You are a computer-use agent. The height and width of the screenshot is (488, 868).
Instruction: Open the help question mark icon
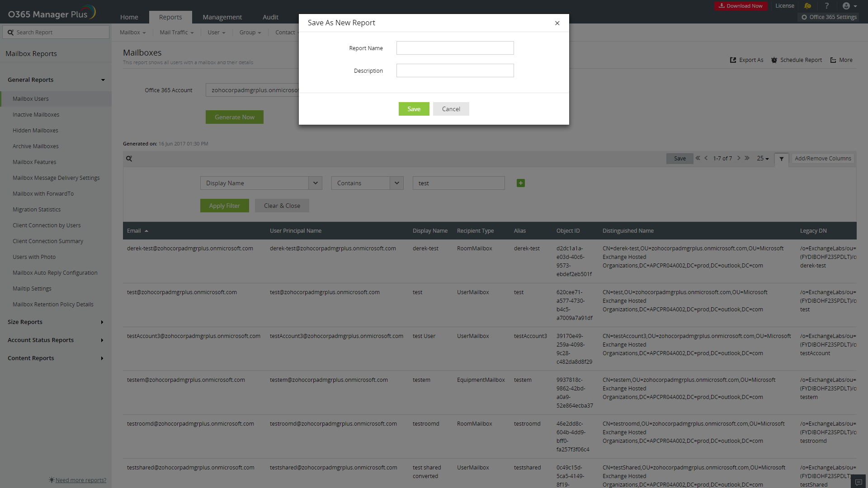click(x=827, y=6)
